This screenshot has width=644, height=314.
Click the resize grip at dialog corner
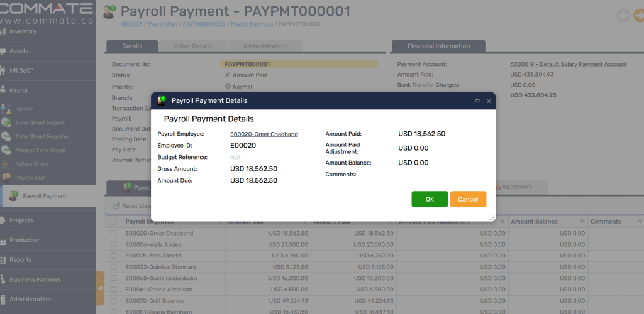click(x=492, y=218)
